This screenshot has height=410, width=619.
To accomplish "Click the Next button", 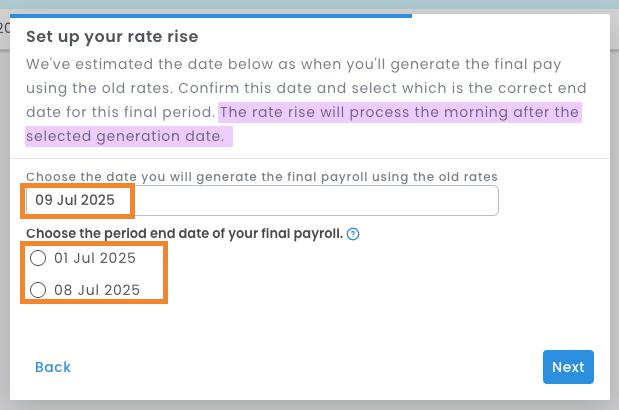I will click(568, 367).
